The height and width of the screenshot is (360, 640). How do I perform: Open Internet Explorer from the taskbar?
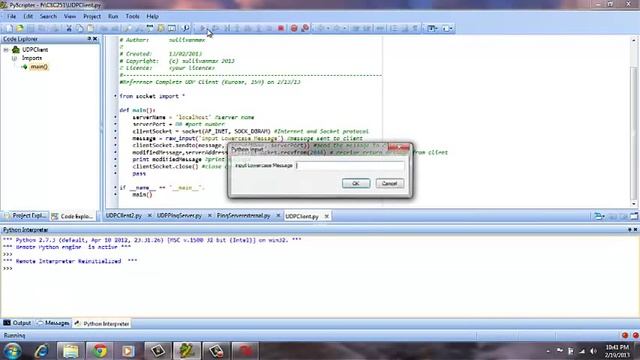(41, 351)
